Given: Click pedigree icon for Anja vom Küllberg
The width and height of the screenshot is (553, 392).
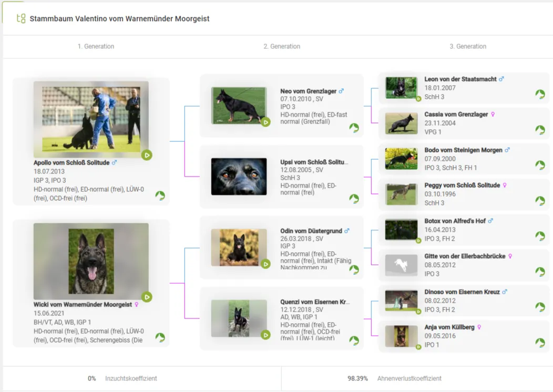Looking at the screenshot, I should pos(540,343).
